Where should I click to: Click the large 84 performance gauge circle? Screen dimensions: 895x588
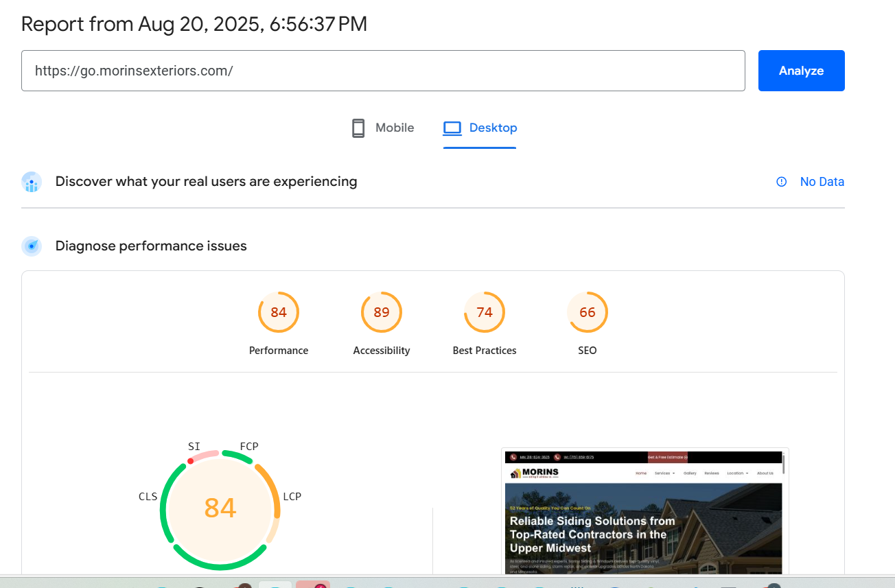[220, 508]
